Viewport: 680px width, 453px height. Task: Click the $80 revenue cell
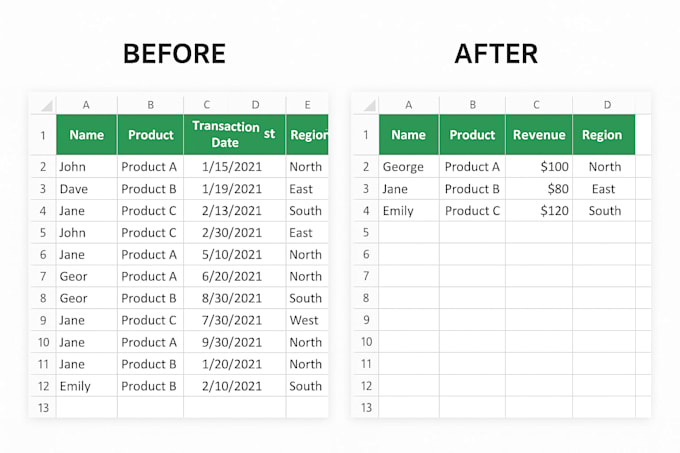539,189
